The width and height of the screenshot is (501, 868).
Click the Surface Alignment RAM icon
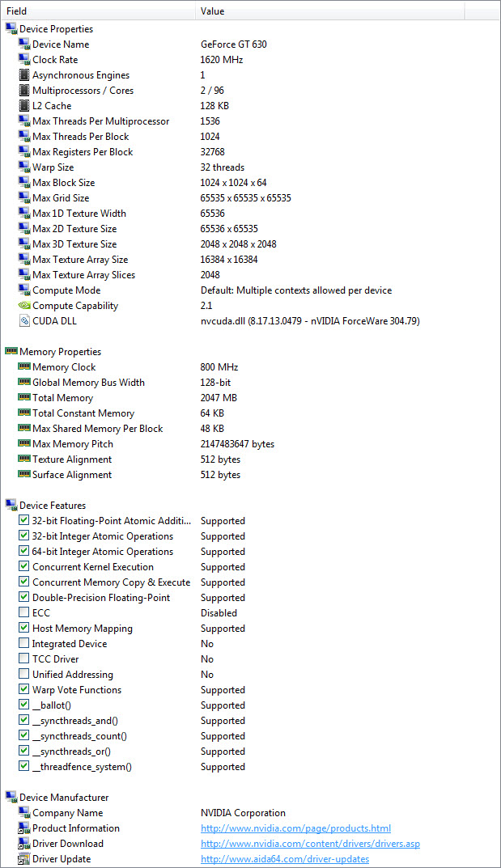(23, 474)
